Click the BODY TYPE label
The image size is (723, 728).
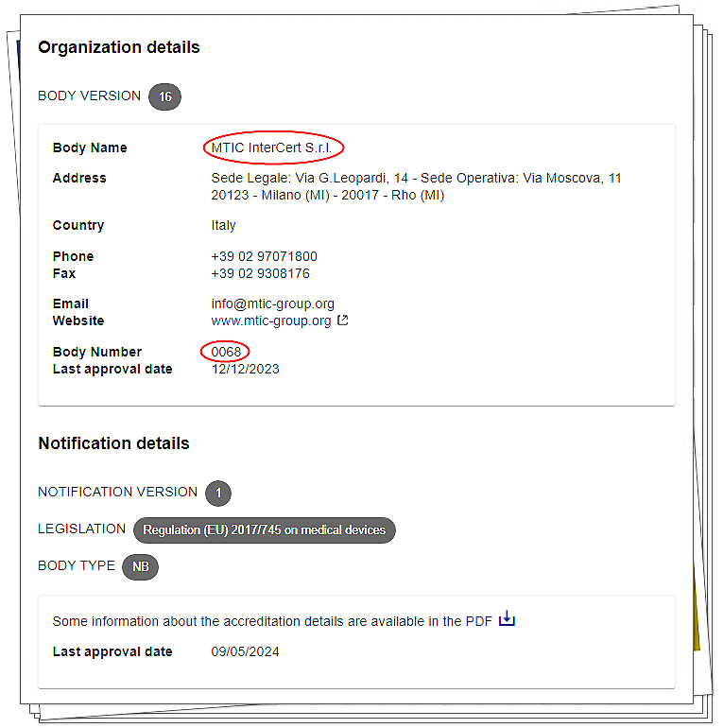77,565
